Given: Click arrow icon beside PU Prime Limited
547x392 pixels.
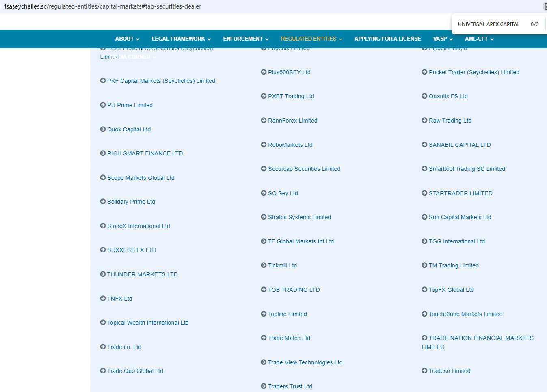Looking at the screenshot, I should point(103,105).
